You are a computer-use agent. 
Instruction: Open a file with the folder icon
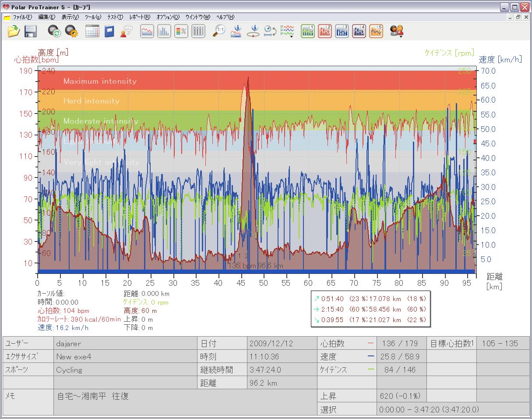tap(14, 31)
